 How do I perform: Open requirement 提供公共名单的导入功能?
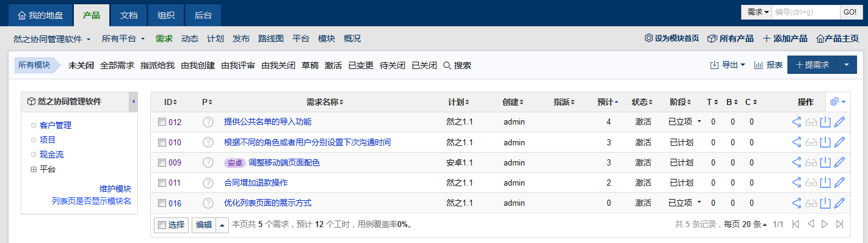click(x=267, y=122)
